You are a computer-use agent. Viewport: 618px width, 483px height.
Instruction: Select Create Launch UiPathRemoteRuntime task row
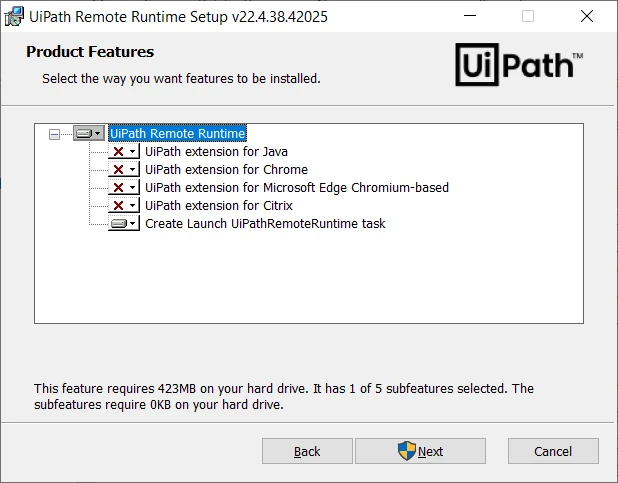click(265, 224)
